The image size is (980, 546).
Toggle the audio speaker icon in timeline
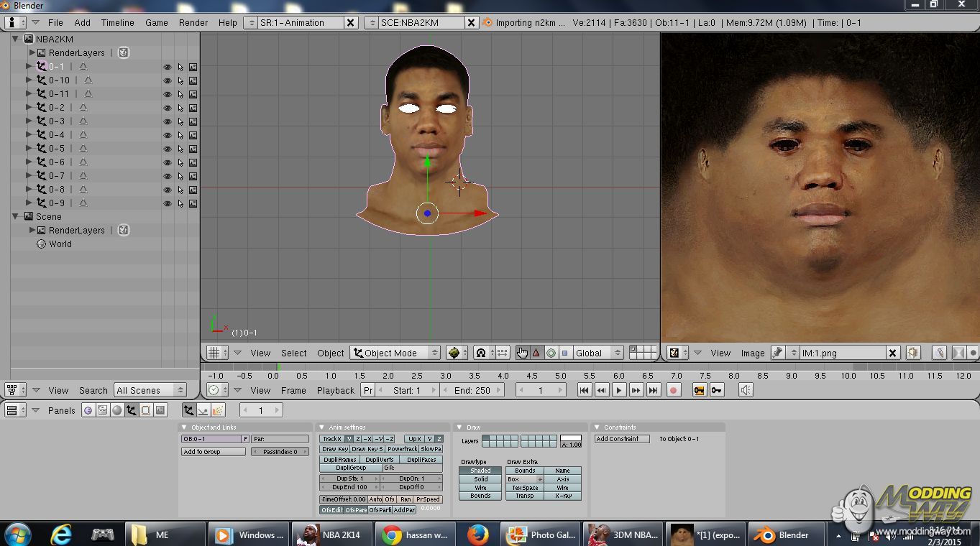pos(746,390)
